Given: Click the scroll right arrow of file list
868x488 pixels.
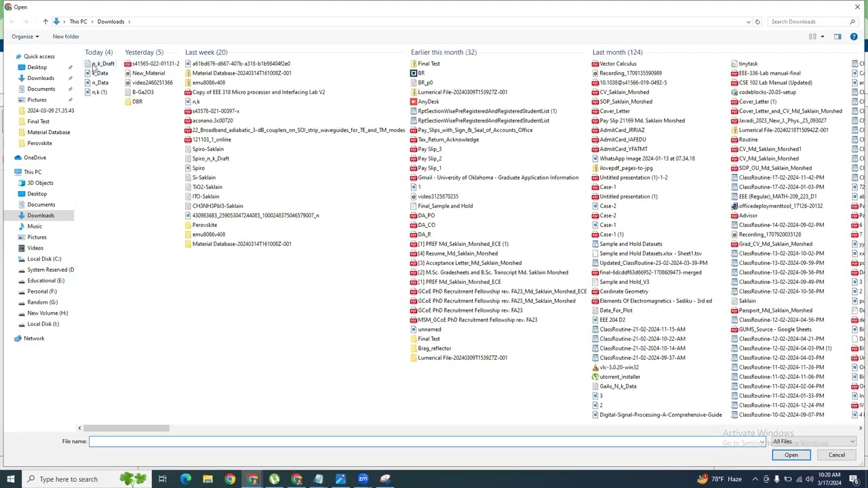Looking at the screenshot, I should point(861,428).
